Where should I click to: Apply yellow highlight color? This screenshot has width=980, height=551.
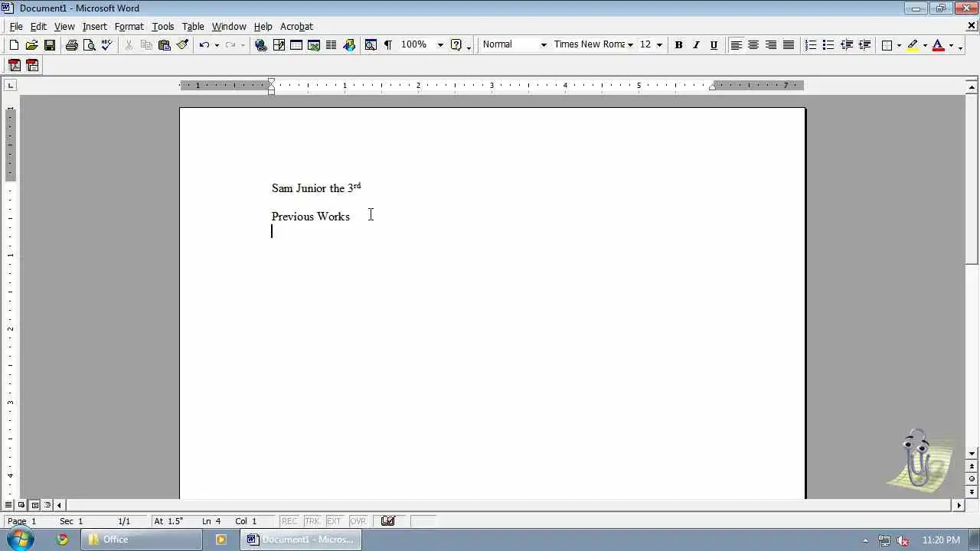coord(913,45)
